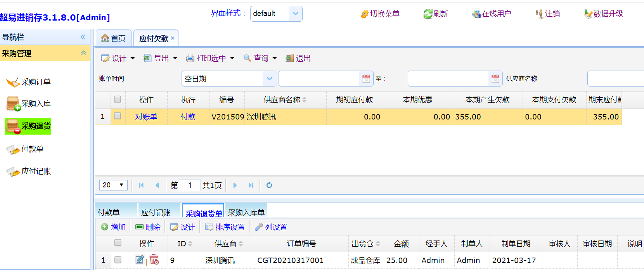Click the 供应商名称 search input field

point(615,79)
